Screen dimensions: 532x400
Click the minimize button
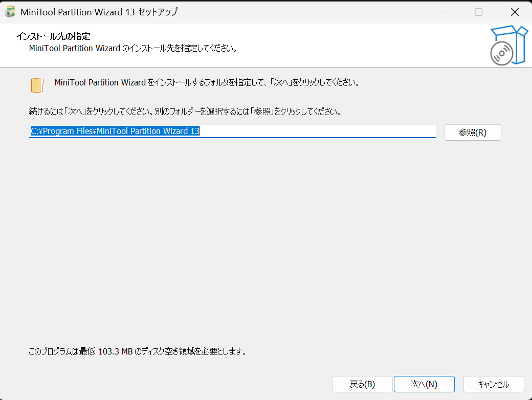pyautogui.click(x=443, y=11)
